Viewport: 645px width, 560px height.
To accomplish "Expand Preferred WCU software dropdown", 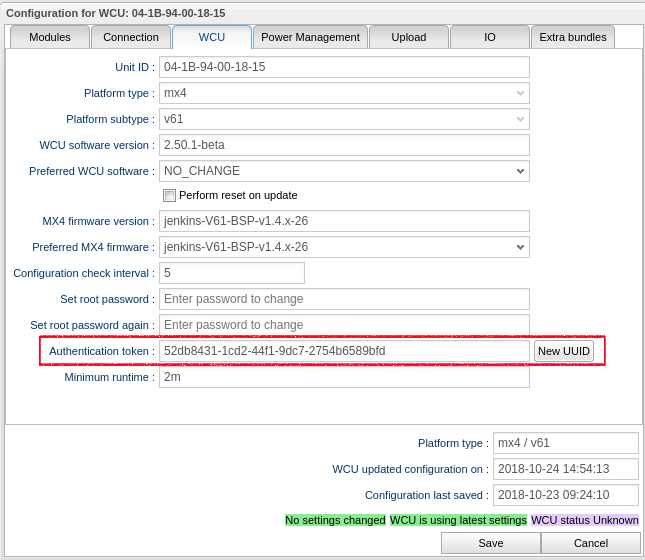I will point(344,171).
